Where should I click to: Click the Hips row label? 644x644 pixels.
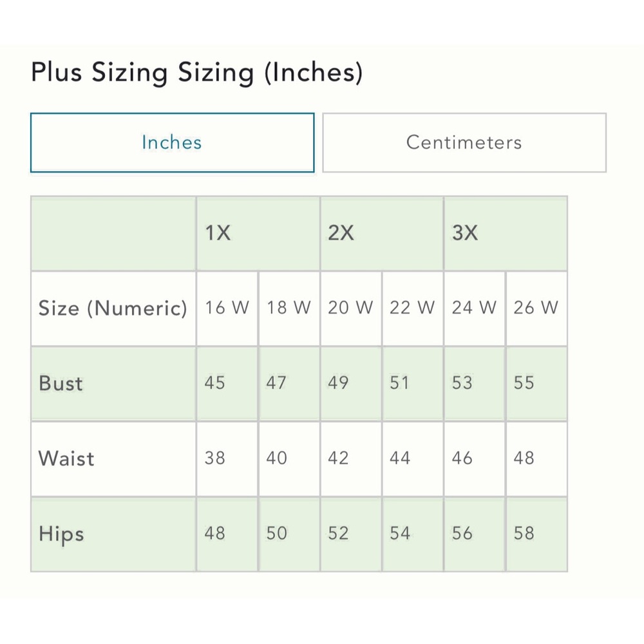[x=61, y=534]
